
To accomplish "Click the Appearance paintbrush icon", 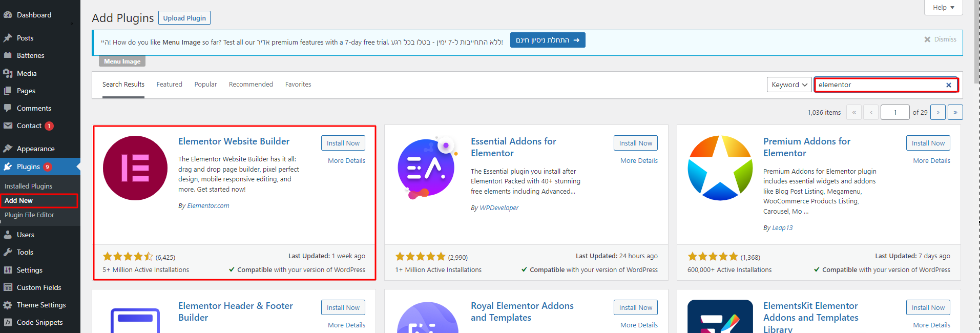I will pos(8,149).
